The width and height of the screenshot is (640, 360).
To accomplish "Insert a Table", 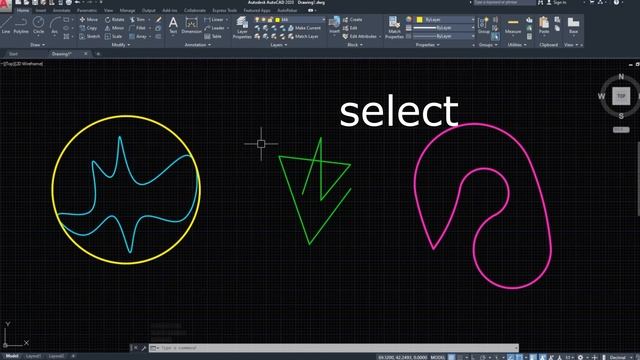I will click(213, 36).
